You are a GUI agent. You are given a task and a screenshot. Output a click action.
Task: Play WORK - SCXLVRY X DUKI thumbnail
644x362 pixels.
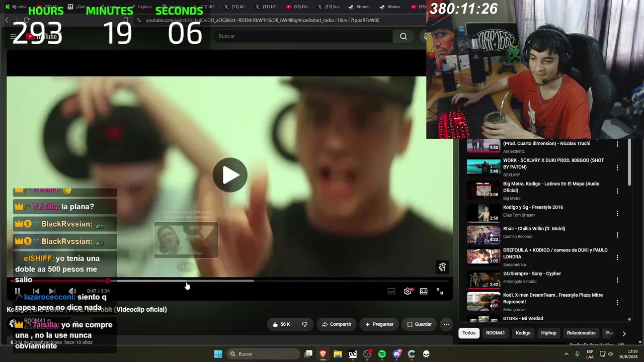pyautogui.click(x=484, y=167)
